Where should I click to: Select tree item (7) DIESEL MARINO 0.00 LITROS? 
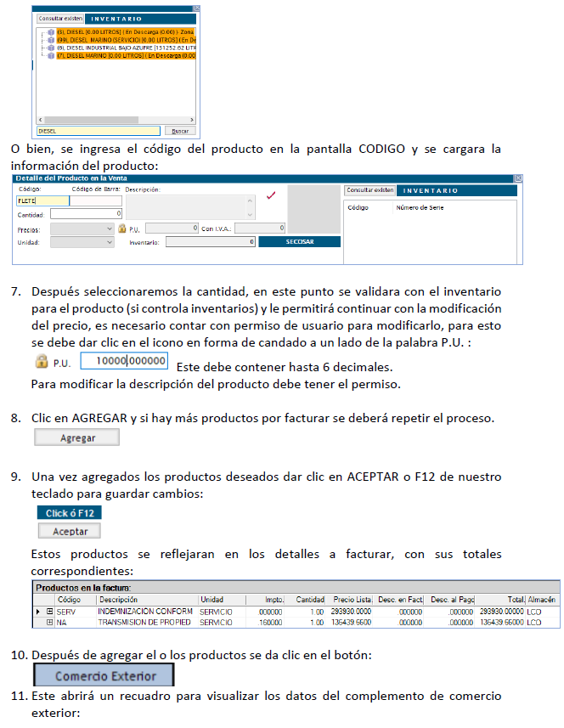(126, 56)
